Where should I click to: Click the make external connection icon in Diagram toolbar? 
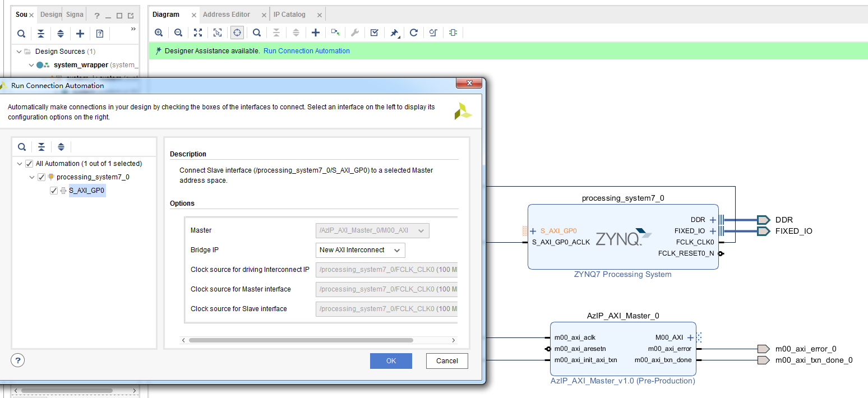tap(335, 33)
